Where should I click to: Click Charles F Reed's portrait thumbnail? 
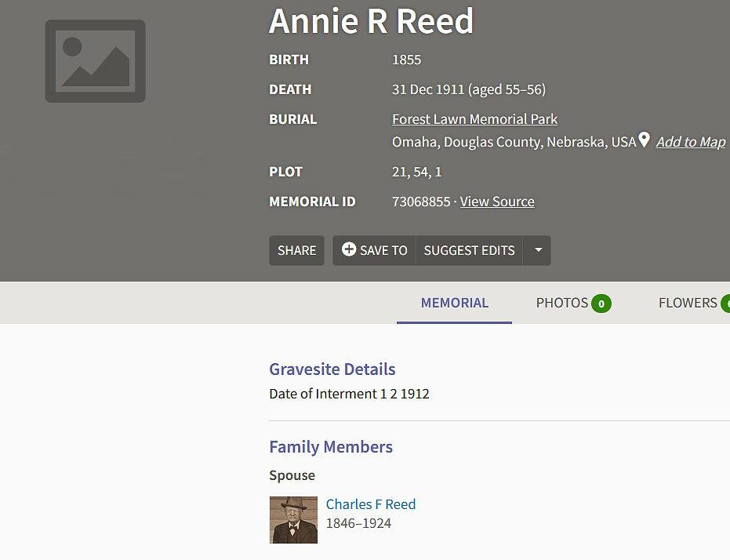293,520
